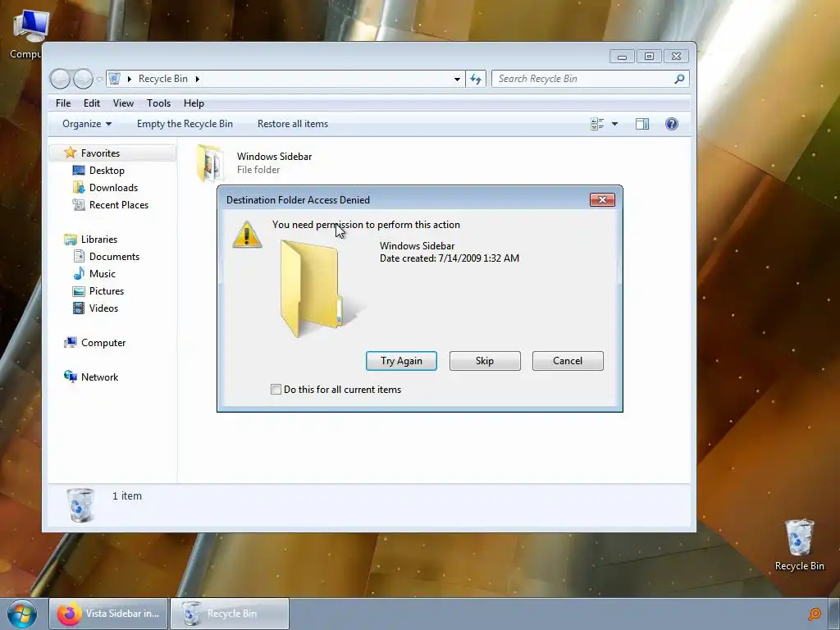Open the recent pages dropdown arrow

99,80
